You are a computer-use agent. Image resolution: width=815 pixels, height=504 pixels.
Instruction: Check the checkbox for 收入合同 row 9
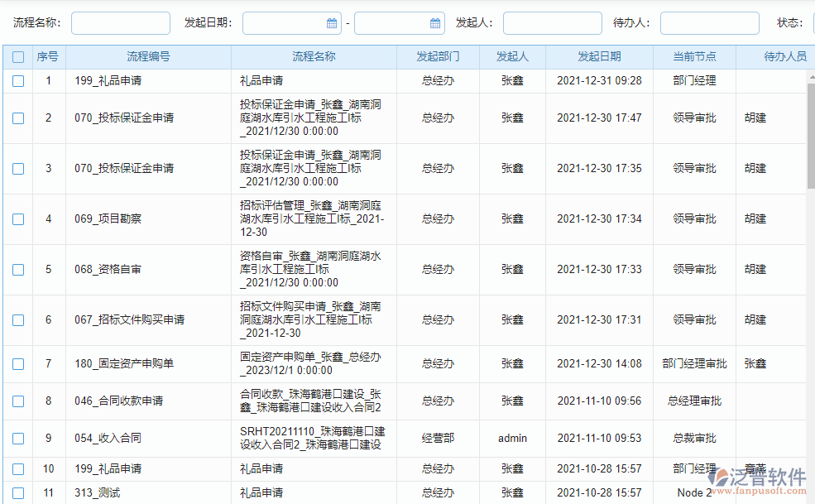point(17,438)
